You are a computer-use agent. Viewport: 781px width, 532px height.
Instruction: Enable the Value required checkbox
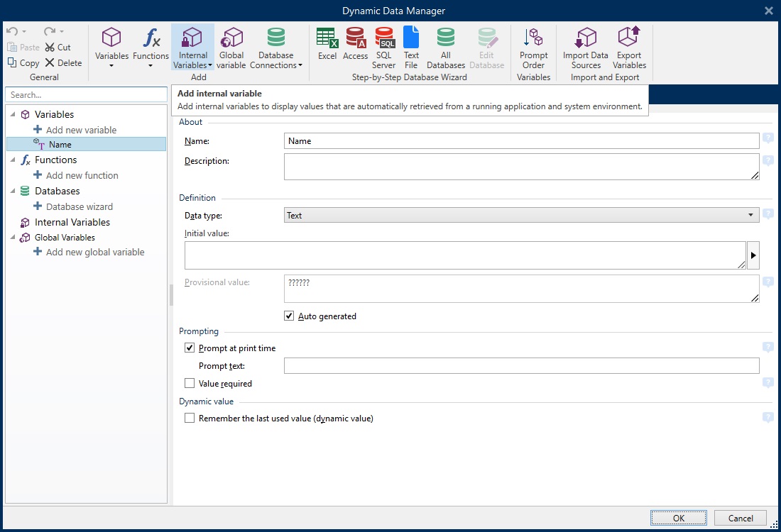tap(190, 384)
